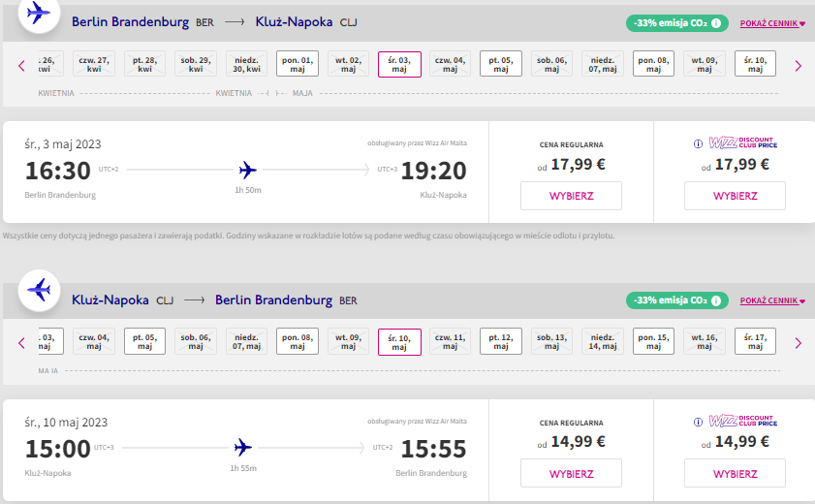Select outbound date pon. 01, maj
The image size is (815, 504).
coord(298,64)
